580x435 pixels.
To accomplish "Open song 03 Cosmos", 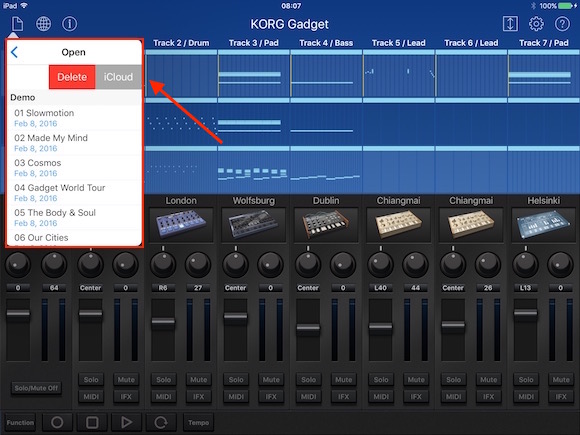I will 74,168.
